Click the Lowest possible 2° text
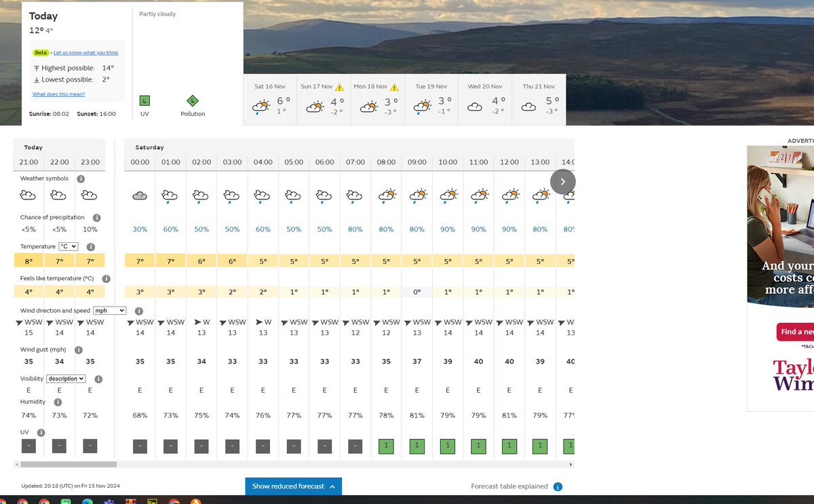814x504 pixels. point(71,79)
